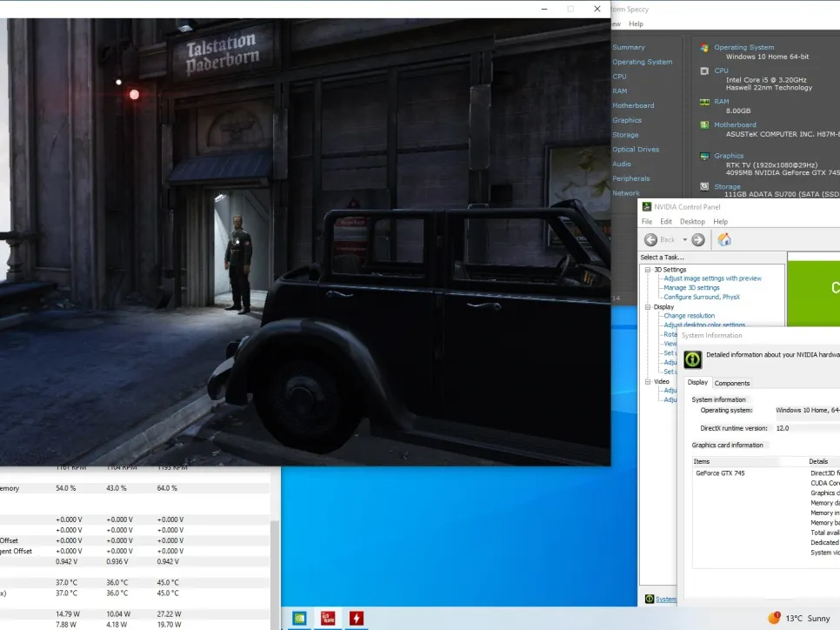840x630 pixels.
Task: Open the red Old Blood game taskbar icon
Action: coord(328,618)
